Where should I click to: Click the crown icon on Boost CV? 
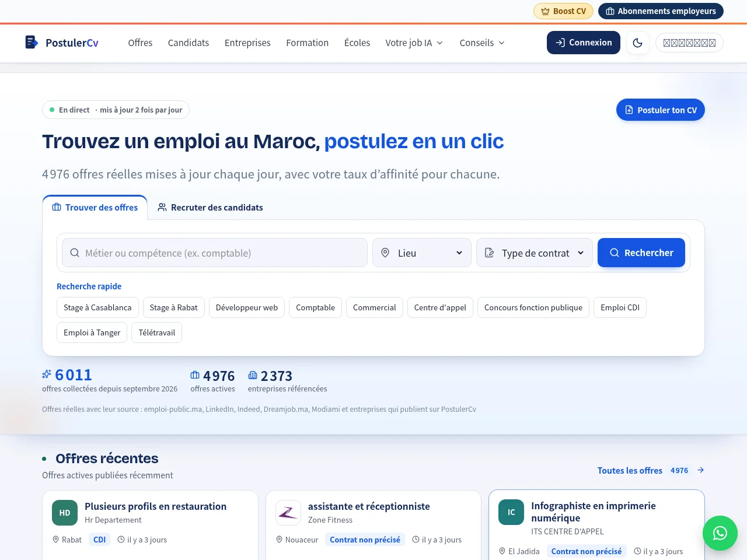[x=545, y=11]
